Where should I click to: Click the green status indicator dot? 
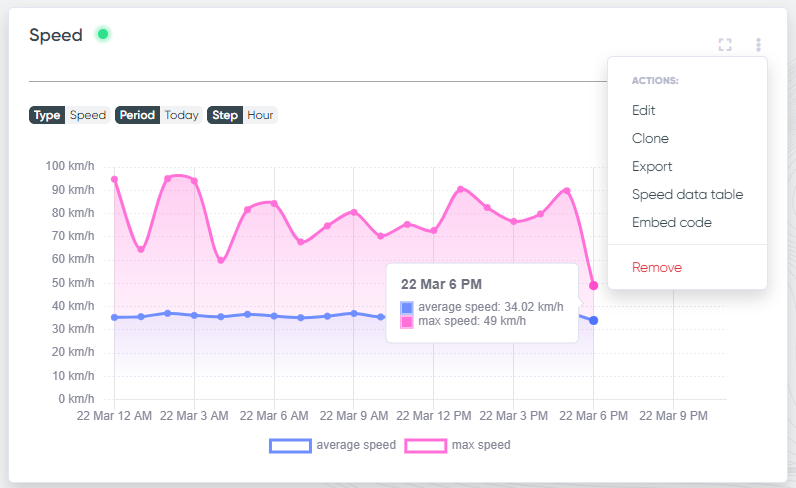pos(103,35)
